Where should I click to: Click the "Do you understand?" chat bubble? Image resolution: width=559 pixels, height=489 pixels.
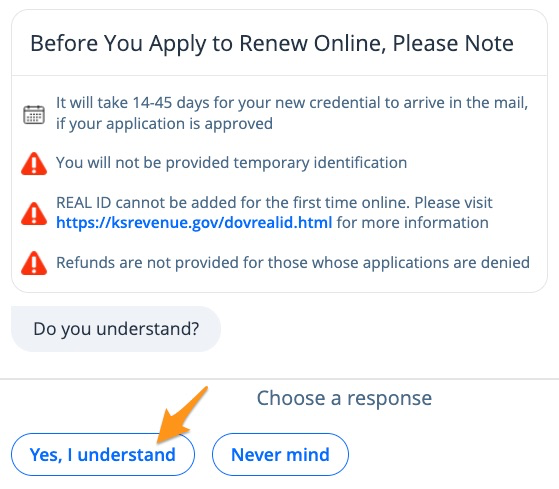click(116, 329)
